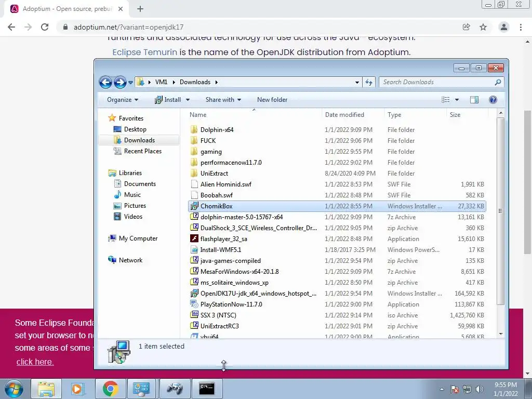Open recent pages dropdown next to forward arrow
532x399 pixels.
130,83
